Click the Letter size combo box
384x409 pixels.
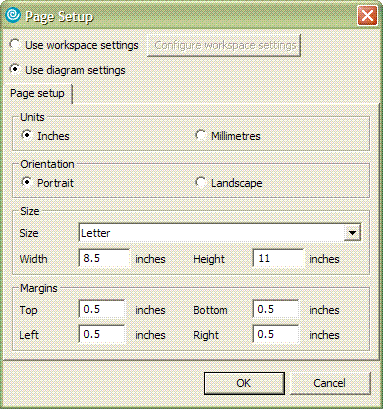[x=220, y=233]
